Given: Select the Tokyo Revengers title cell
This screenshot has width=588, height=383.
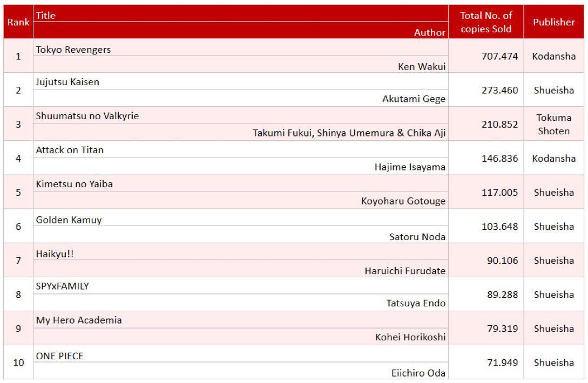Looking at the screenshot, I should point(73,50).
